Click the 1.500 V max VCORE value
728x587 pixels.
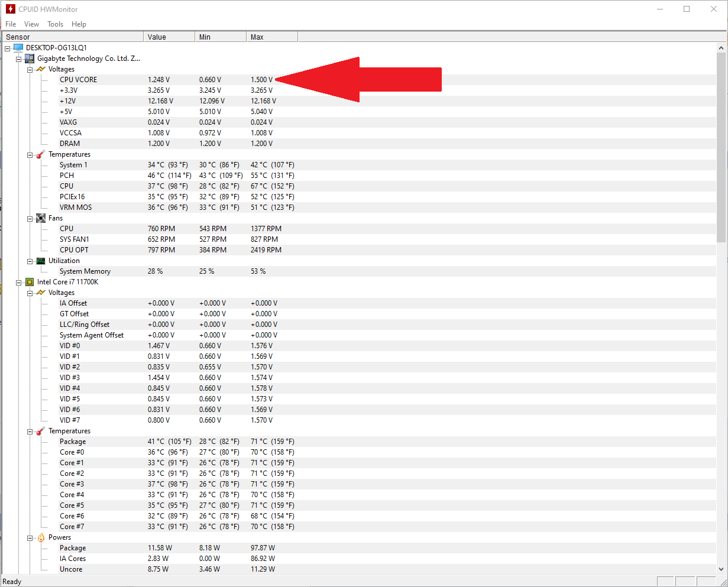click(x=261, y=80)
